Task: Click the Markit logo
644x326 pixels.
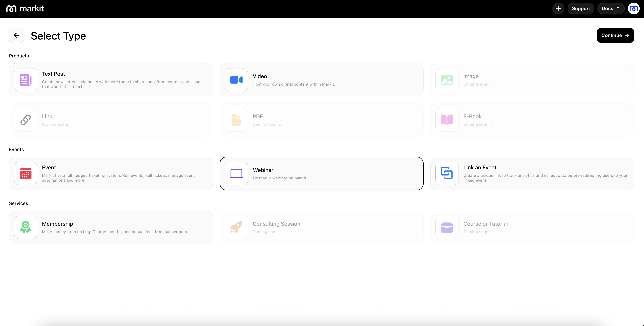Action: (25, 9)
